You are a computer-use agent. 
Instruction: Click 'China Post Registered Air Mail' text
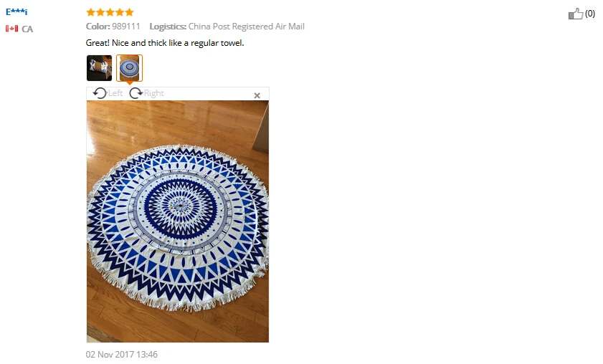(x=247, y=27)
